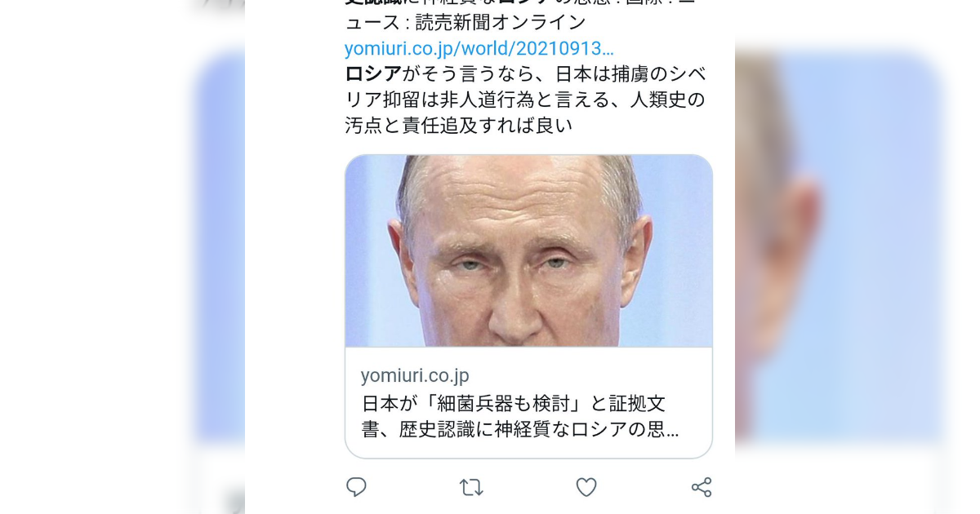Open the article preview photo in the card
Screen dimensions: 980x514
[x=528, y=251]
